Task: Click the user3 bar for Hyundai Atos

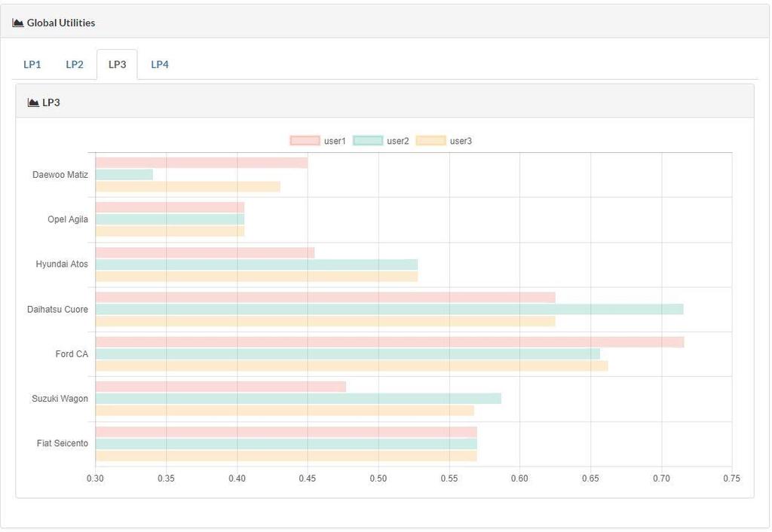Action: [x=256, y=277]
